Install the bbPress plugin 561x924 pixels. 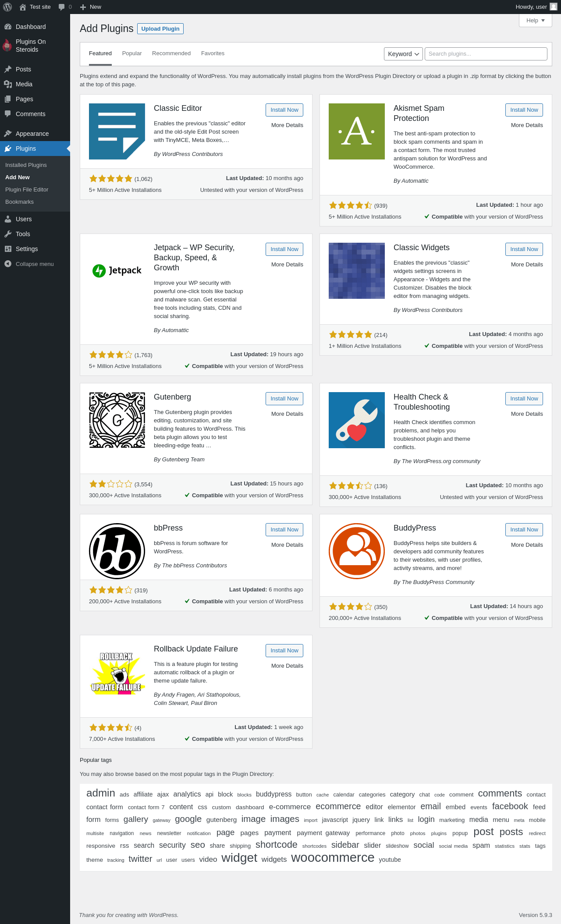[284, 530]
